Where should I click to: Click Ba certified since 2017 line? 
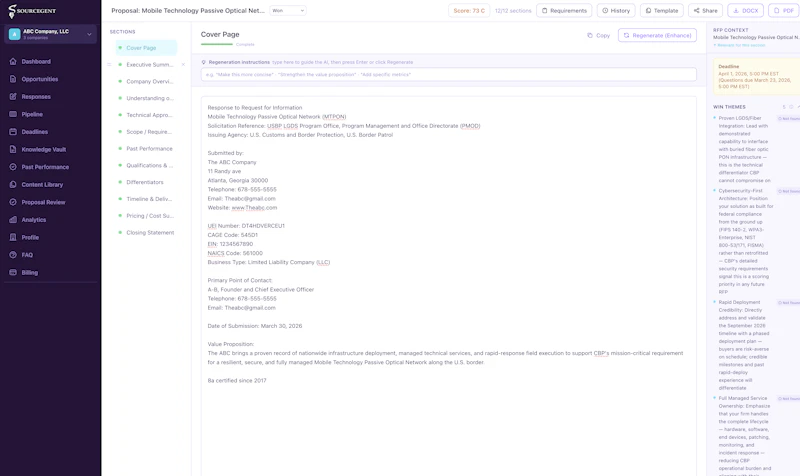click(x=237, y=381)
